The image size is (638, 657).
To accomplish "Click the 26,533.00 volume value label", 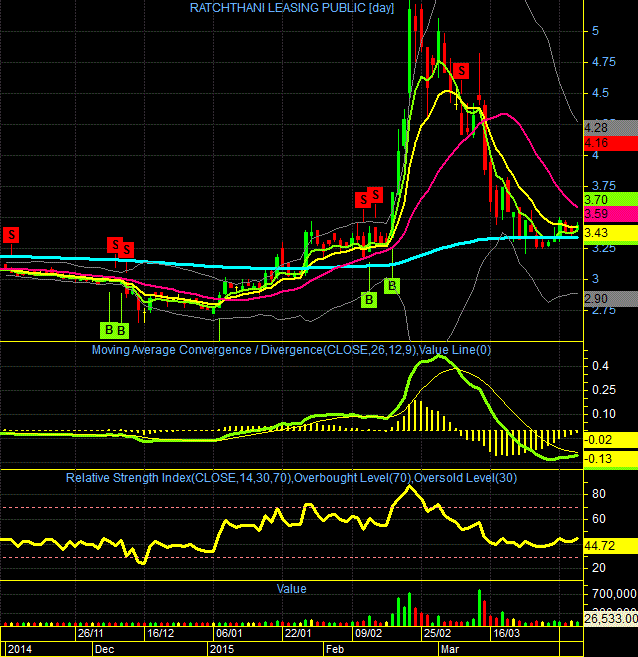I will coord(611,618).
